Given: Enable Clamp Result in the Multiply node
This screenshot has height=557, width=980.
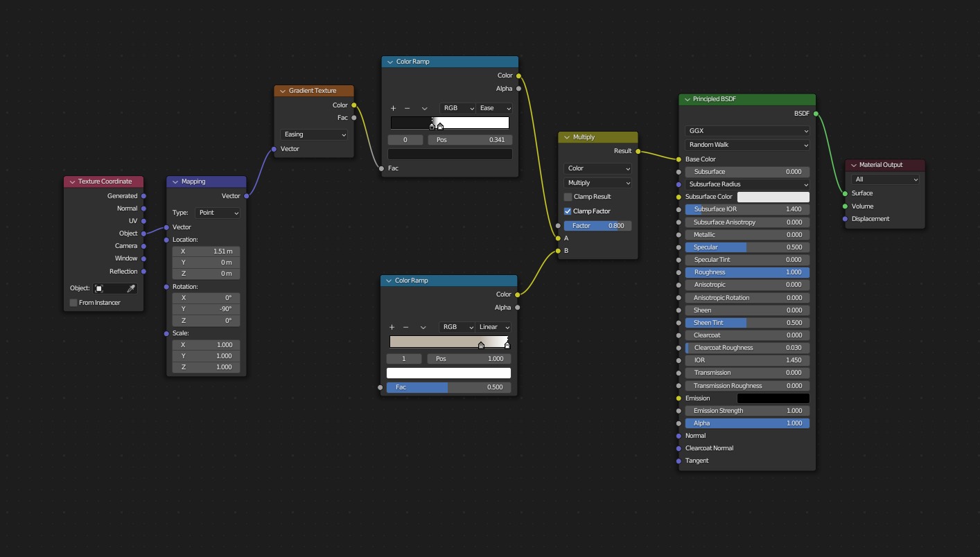Looking at the screenshot, I should 568,197.
